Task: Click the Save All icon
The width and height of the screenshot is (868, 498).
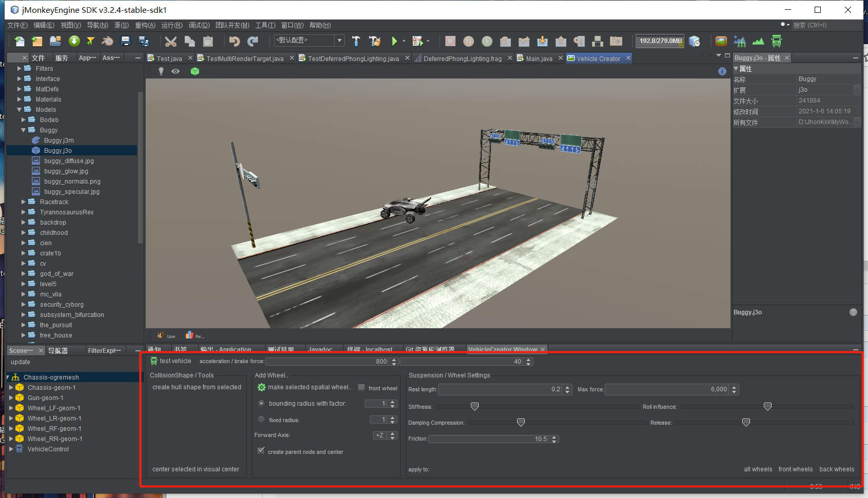Action: (144, 42)
